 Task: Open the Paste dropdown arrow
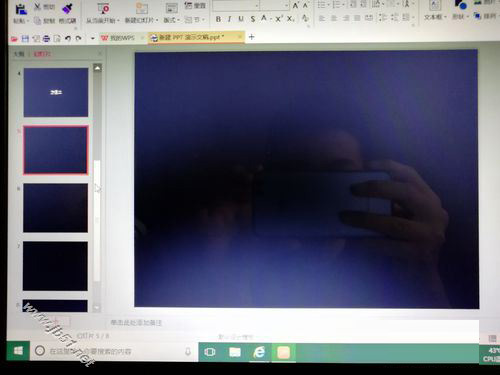(x=28, y=21)
